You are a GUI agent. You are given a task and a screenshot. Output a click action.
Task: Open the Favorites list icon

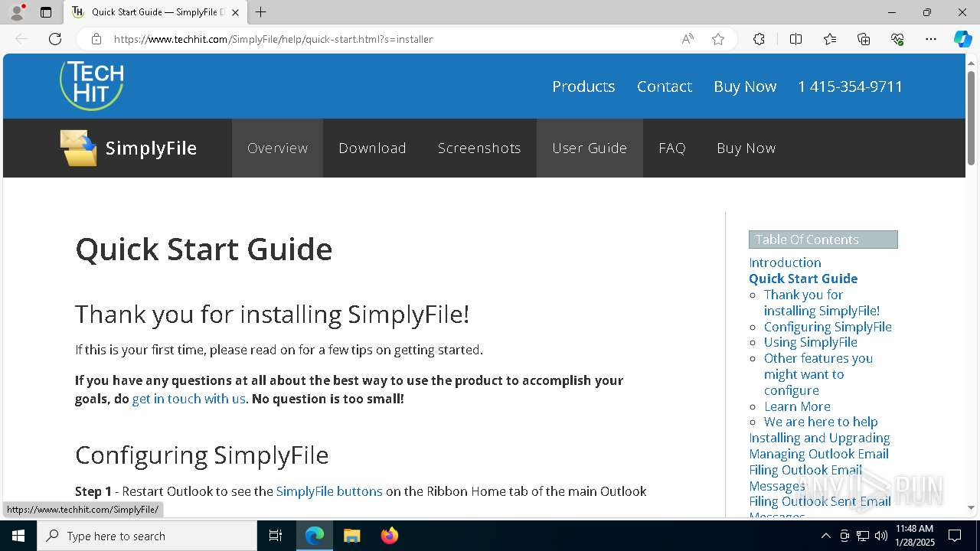(830, 39)
